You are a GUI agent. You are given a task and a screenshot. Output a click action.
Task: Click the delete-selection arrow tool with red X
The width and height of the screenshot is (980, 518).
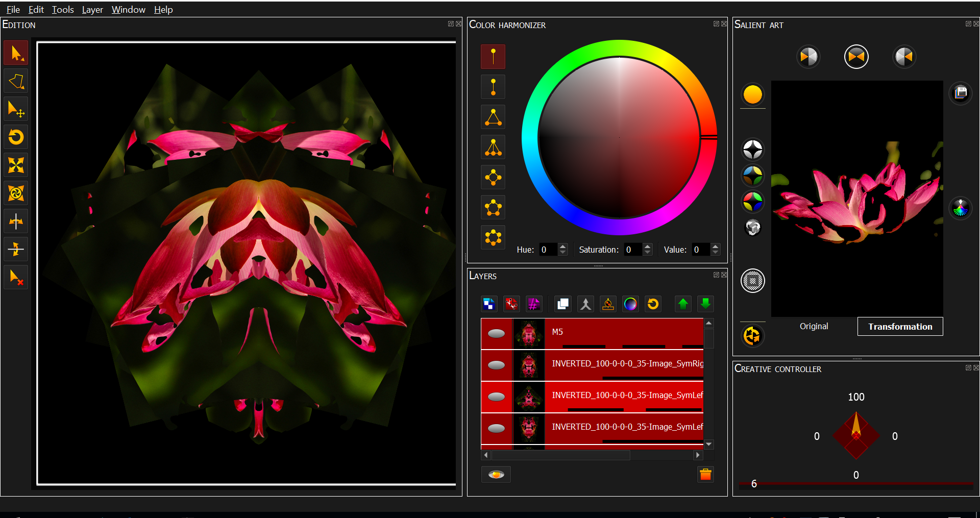point(16,277)
